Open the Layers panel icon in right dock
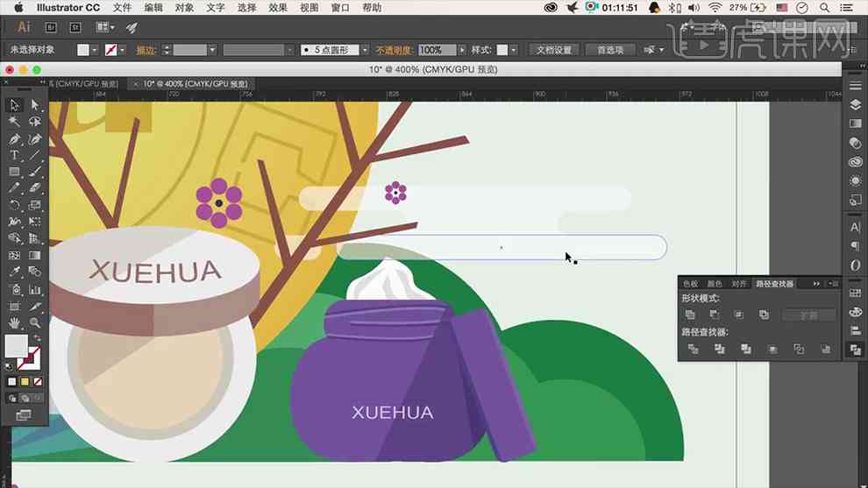Screen dimensions: 868x488 pos(855,104)
